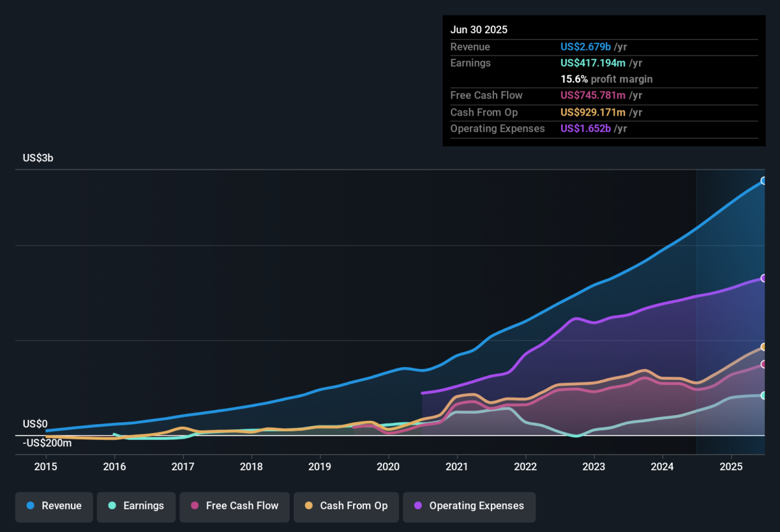
Task: Click the 2023 label on the x-axis
Action: point(593,466)
